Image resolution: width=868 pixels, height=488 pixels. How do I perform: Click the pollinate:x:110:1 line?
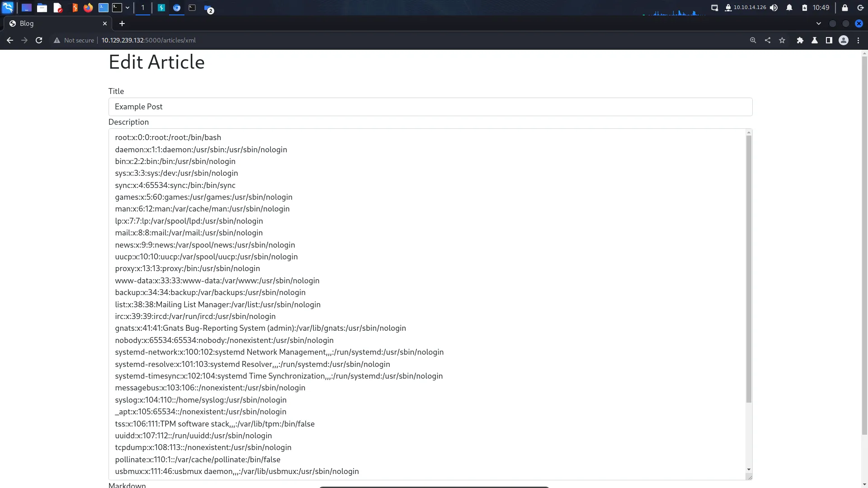pyautogui.click(x=198, y=460)
